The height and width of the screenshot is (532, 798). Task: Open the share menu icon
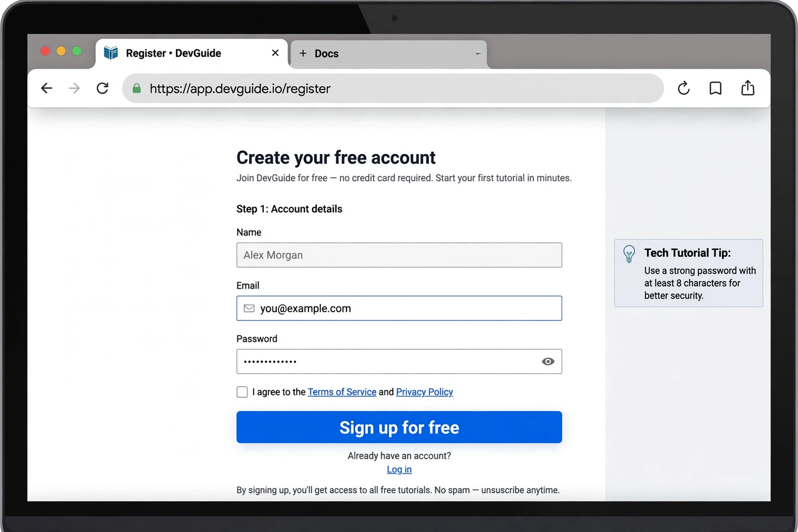click(748, 88)
